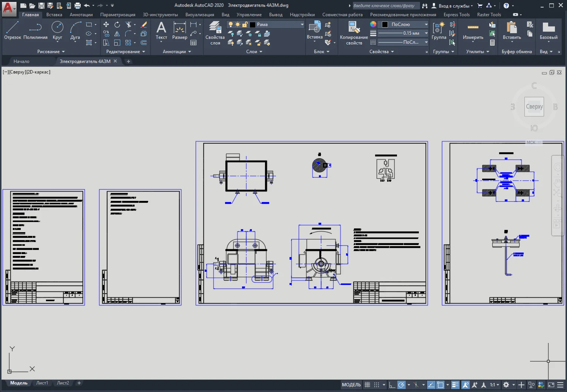Toggle 2D object snap in status bar

click(x=440, y=385)
